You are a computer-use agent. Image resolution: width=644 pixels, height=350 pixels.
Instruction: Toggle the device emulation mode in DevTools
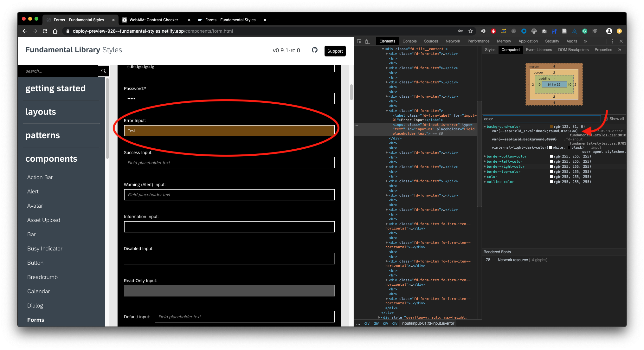[x=368, y=41]
